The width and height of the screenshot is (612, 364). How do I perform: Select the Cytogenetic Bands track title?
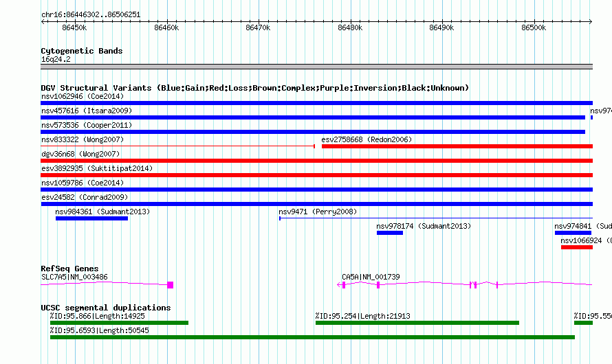pos(82,51)
